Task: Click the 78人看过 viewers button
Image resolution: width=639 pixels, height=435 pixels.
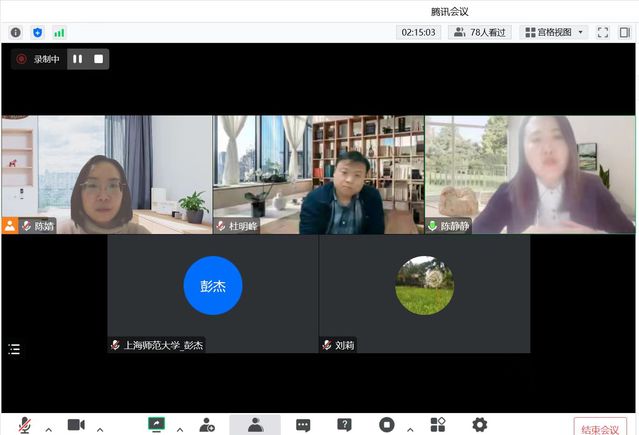Action: click(x=480, y=32)
